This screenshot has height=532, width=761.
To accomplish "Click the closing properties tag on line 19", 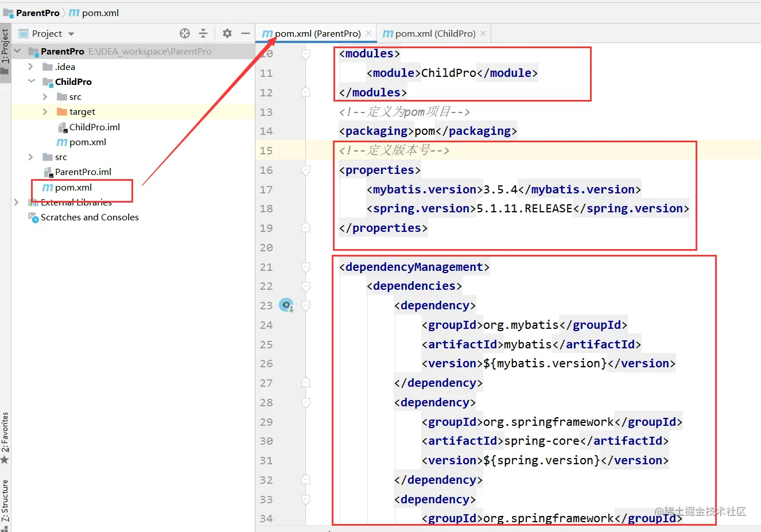I will pyautogui.click(x=383, y=228).
